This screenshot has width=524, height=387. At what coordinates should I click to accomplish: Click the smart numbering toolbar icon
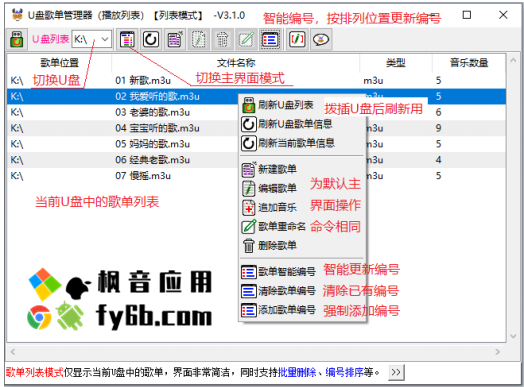(x=270, y=39)
